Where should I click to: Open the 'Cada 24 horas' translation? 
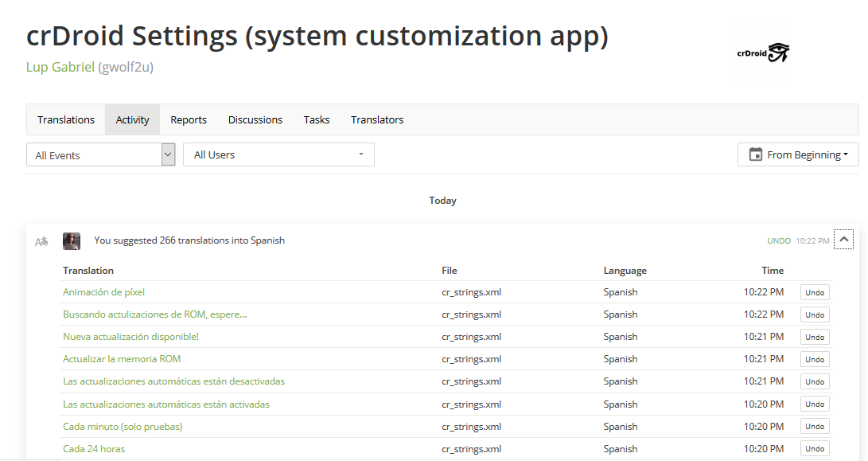94,449
